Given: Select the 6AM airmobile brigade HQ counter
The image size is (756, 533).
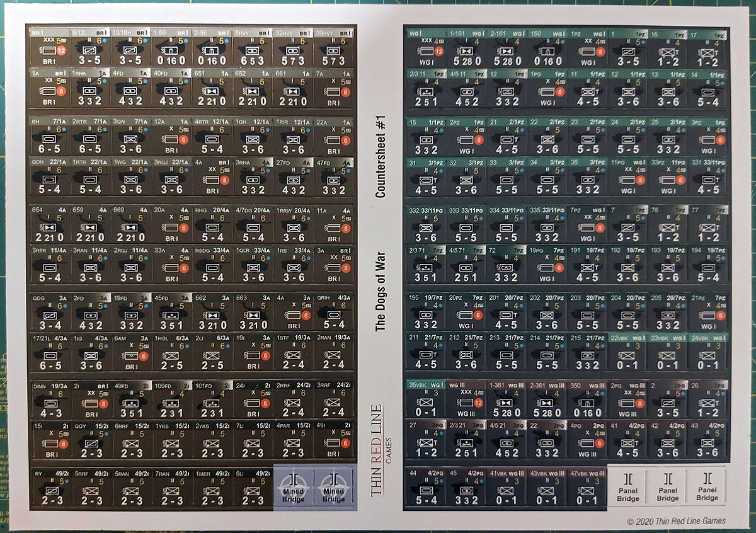Looking at the screenshot, I should 130,352.
